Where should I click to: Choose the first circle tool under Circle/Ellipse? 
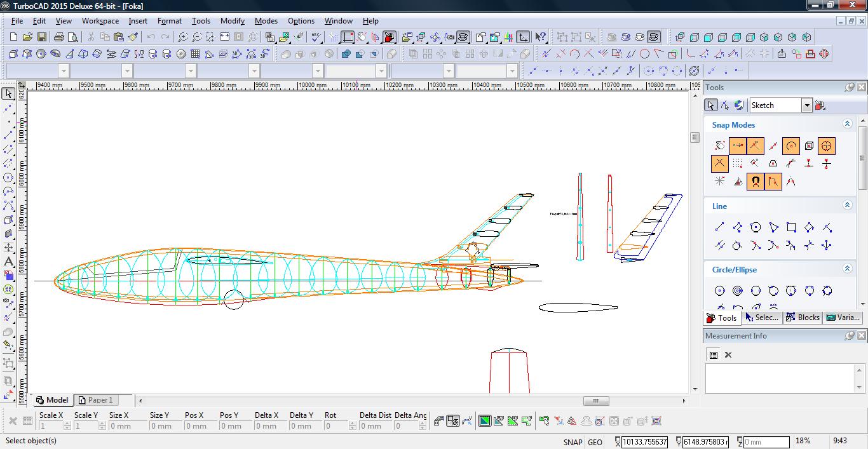point(719,291)
